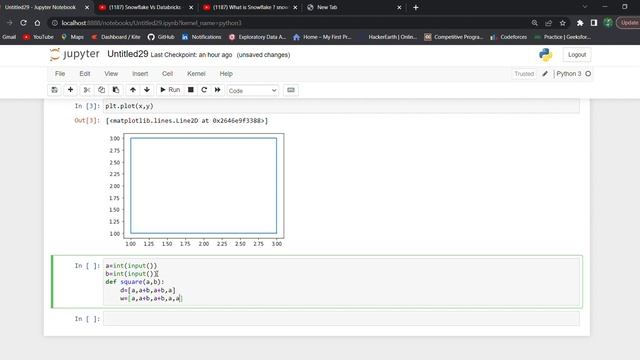Open the Dashboard / Kite bookmark
640x360 pixels.
(116, 37)
